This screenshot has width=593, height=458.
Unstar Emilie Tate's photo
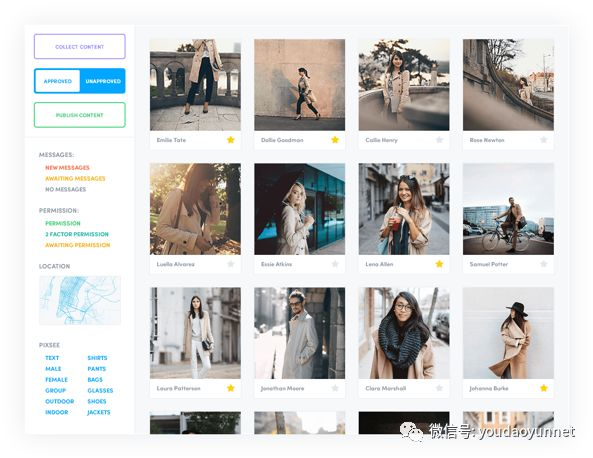click(x=231, y=140)
